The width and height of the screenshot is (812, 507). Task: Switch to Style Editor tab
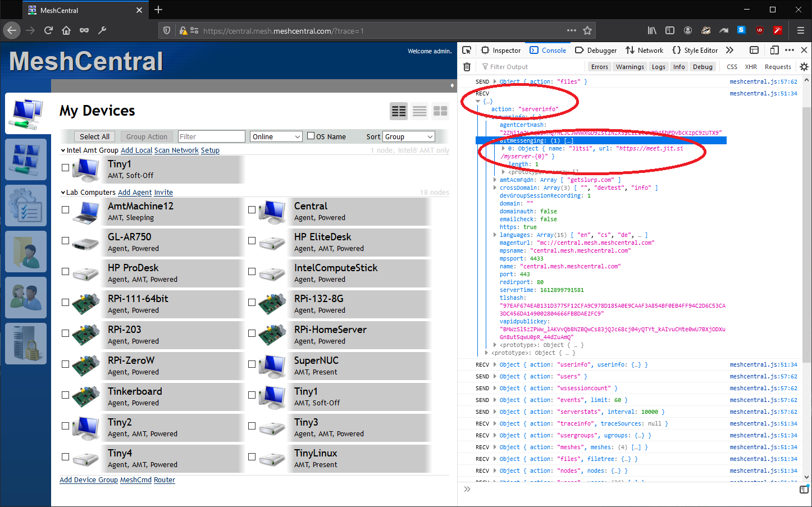tap(695, 50)
